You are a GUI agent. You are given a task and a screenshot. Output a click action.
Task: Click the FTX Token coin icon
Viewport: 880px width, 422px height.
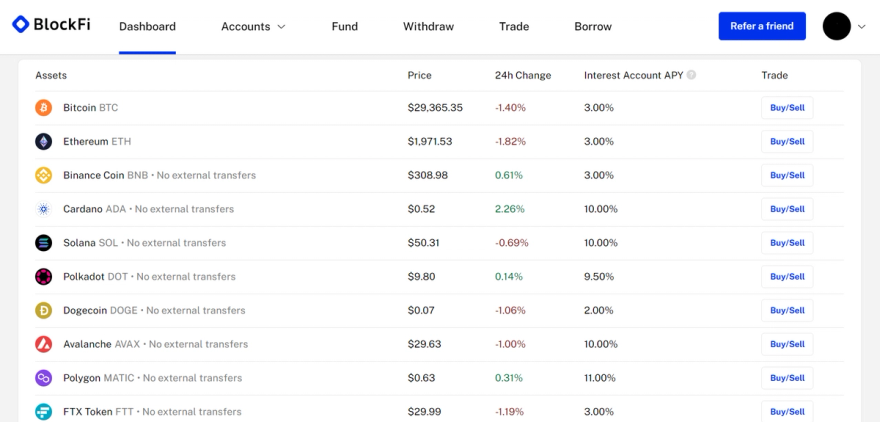[44, 411]
